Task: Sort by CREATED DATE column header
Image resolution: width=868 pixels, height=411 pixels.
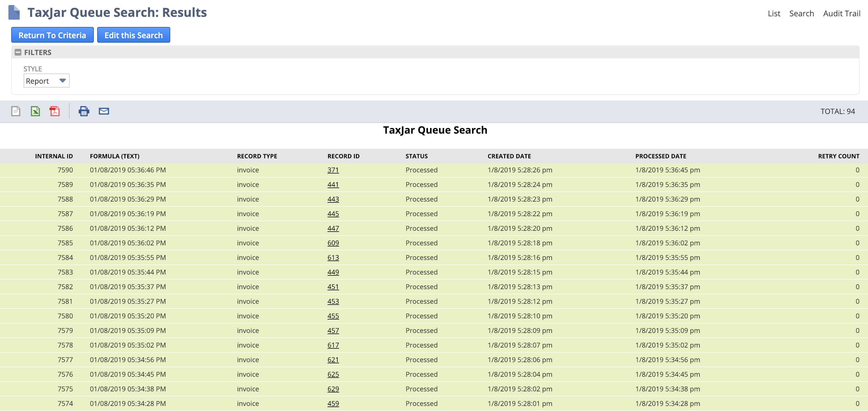Action: pyautogui.click(x=509, y=156)
